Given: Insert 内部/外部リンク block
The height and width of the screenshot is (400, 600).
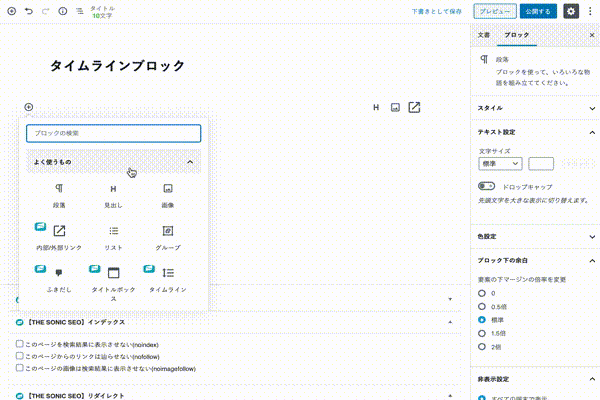Looking at the screenshot, I should click(x=59, y=237).
